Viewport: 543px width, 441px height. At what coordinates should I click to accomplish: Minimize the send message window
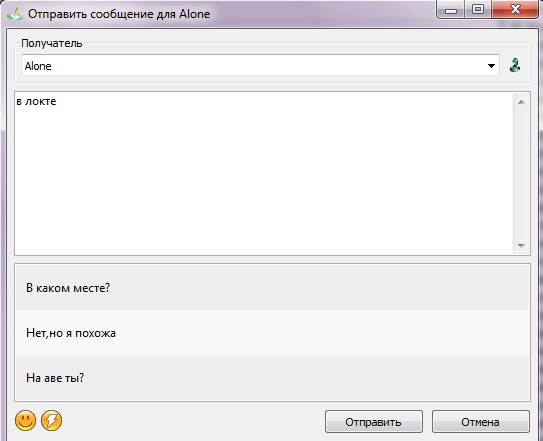[x=451, y=10]
